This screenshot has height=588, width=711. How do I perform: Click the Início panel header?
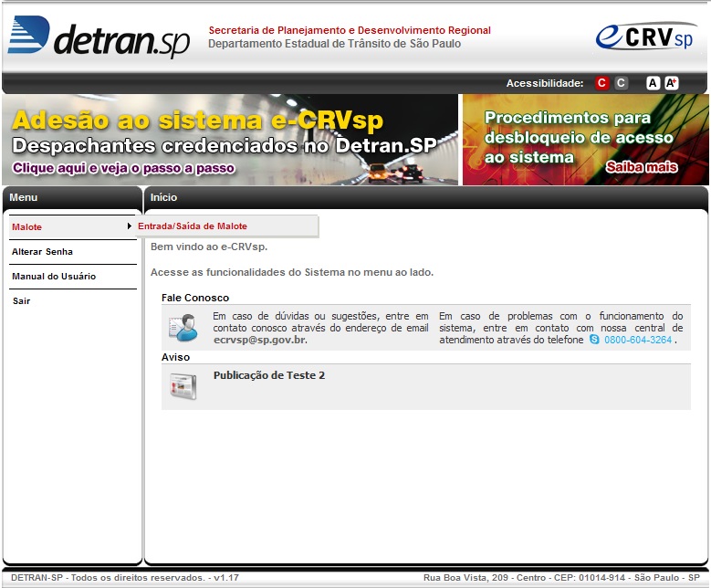pyautogui.click(x=426, y=197)
